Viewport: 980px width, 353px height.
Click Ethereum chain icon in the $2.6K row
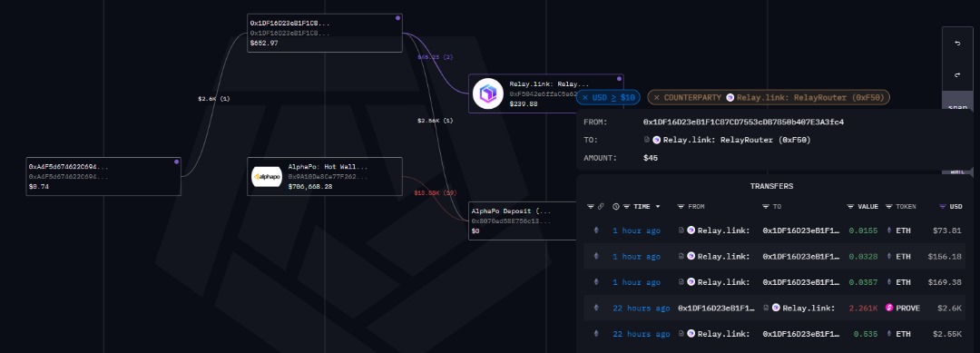[595, 308]
